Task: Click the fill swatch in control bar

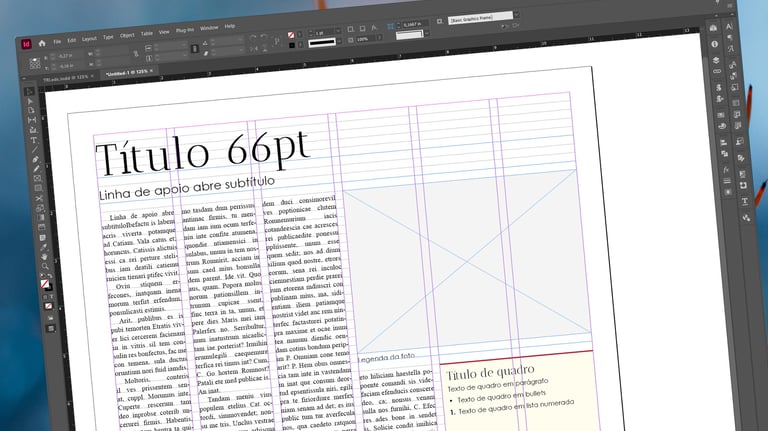Action: pyautogui.click(x=291, y=35)
